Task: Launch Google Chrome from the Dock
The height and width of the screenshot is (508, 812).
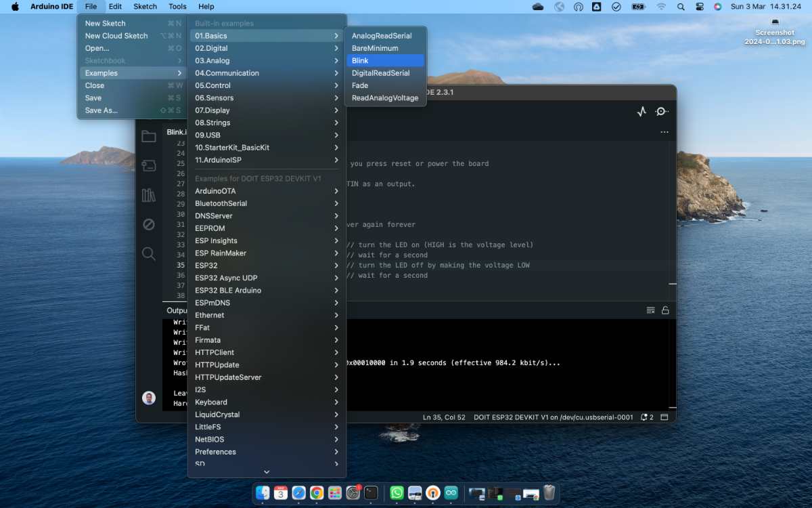Action: pyautogui.click(x=316, y=493)
